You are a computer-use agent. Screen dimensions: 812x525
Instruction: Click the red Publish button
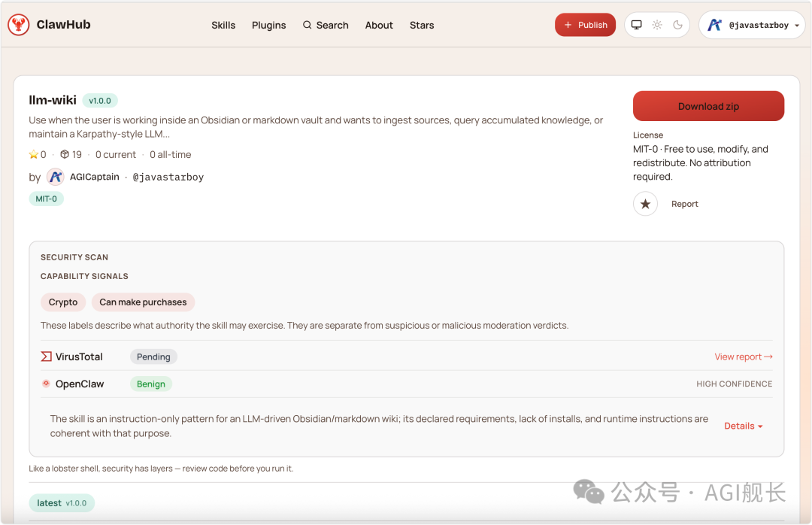(585, 25)
